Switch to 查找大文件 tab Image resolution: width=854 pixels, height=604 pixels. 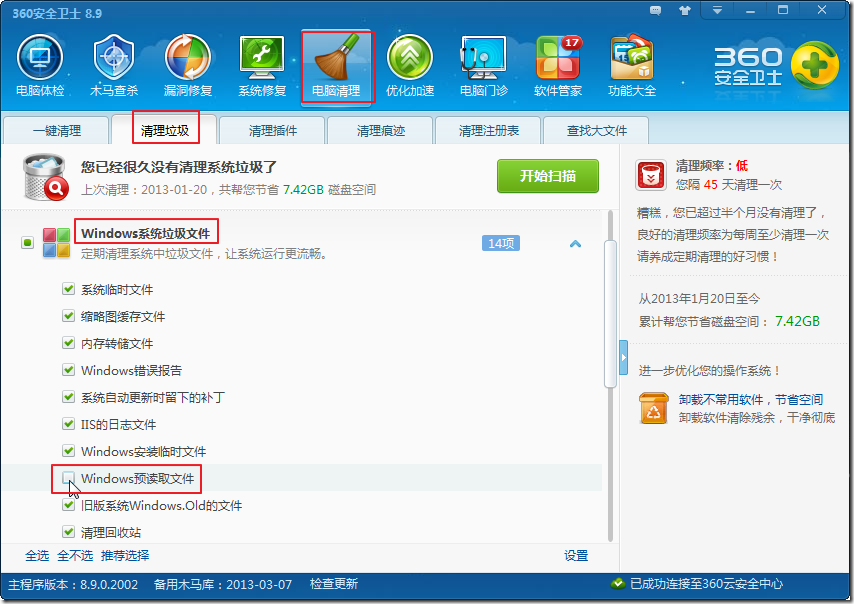point(596,131)
